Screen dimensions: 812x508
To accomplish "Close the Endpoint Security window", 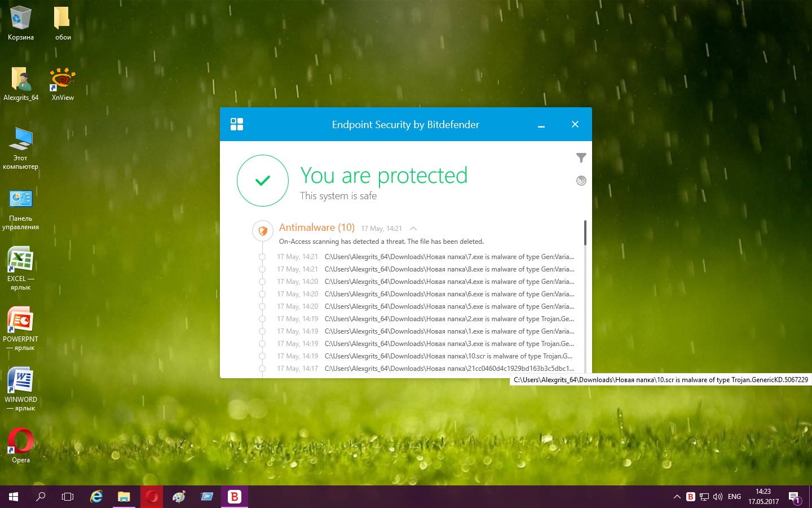I will point(575,124).
